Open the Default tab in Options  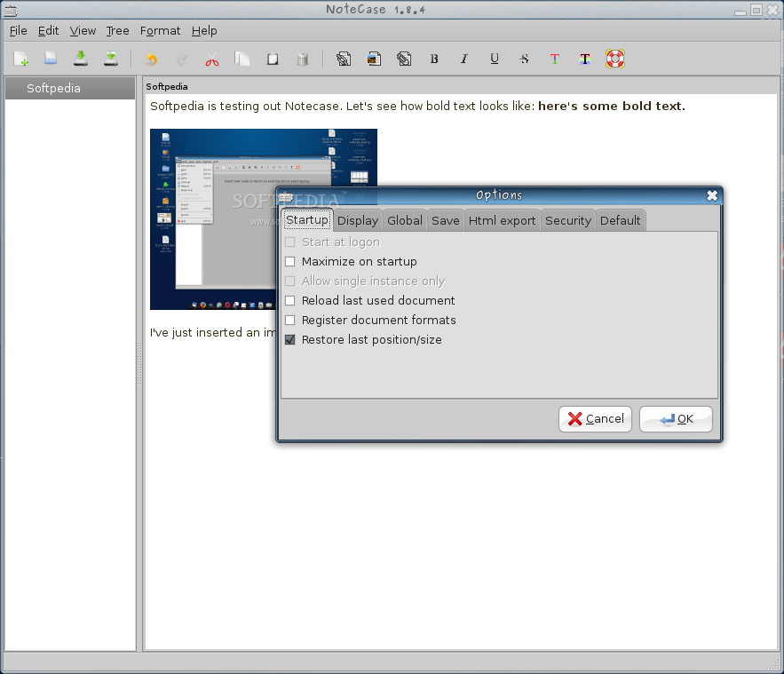(x=621, y=220)
